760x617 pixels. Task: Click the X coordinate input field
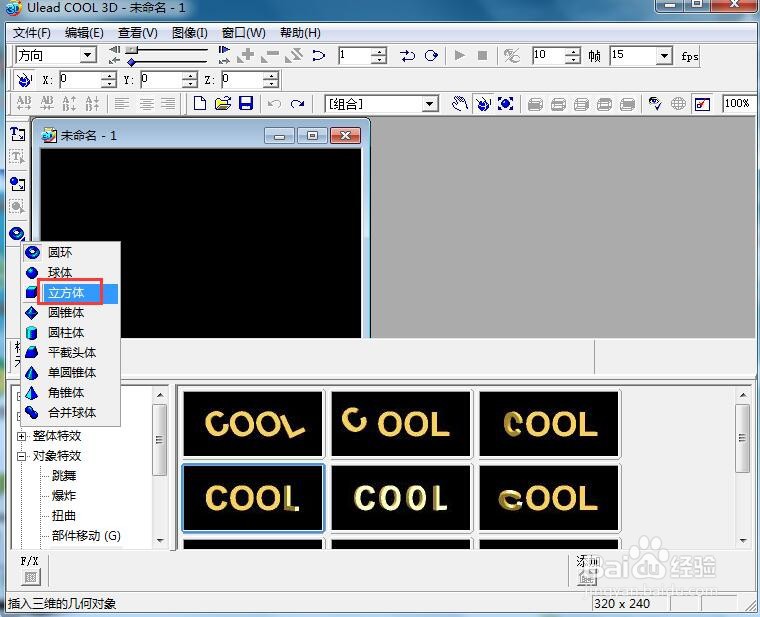(81, 79)
